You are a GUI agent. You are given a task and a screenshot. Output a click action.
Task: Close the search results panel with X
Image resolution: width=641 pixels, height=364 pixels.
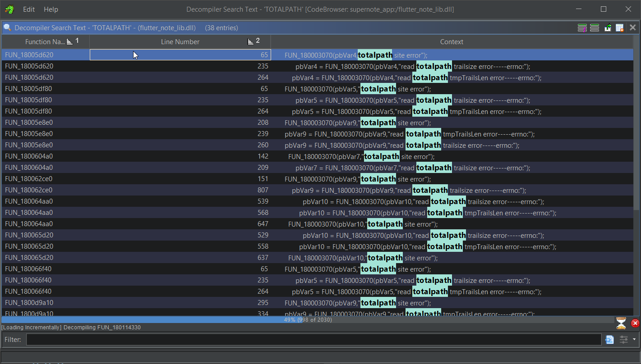click(x=632, y=27)
